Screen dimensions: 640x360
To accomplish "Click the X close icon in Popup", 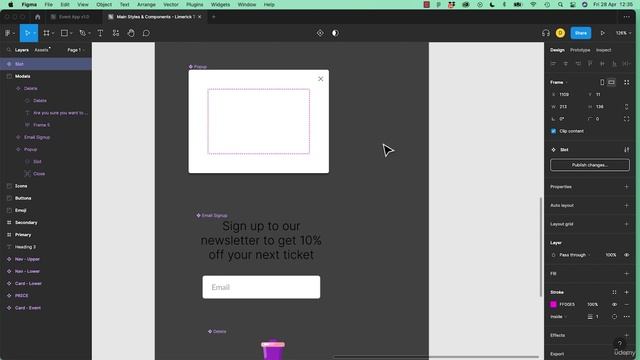I will (320, 79).
